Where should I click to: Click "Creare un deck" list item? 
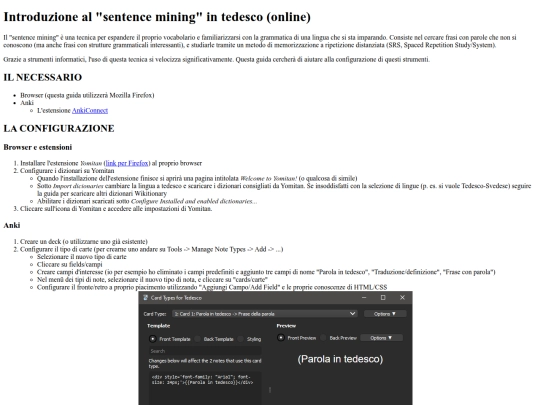pos(84,241)
